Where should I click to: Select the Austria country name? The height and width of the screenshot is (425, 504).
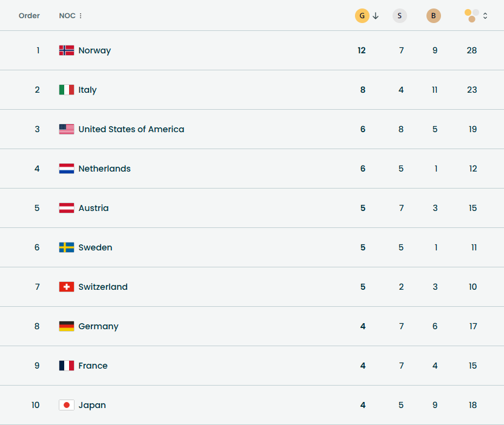pyautogui.click(x=93, y=208)
